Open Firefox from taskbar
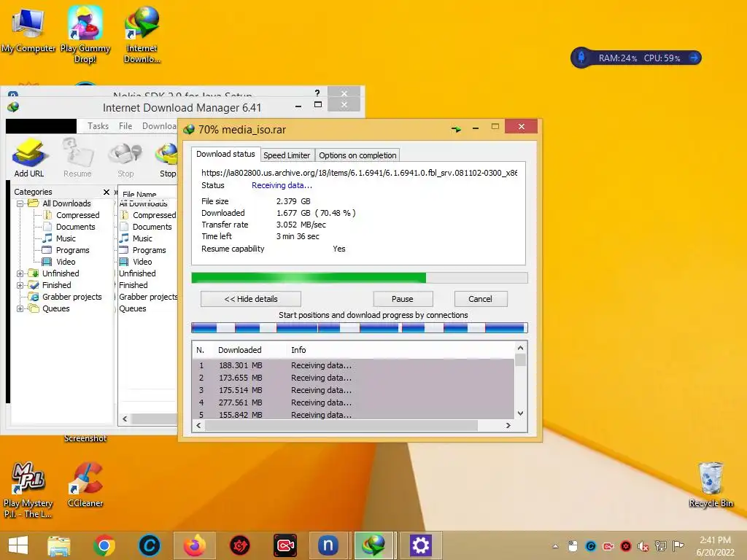Image resolution: width=747 pixels, height=560 pixels. tap(194, 545)
